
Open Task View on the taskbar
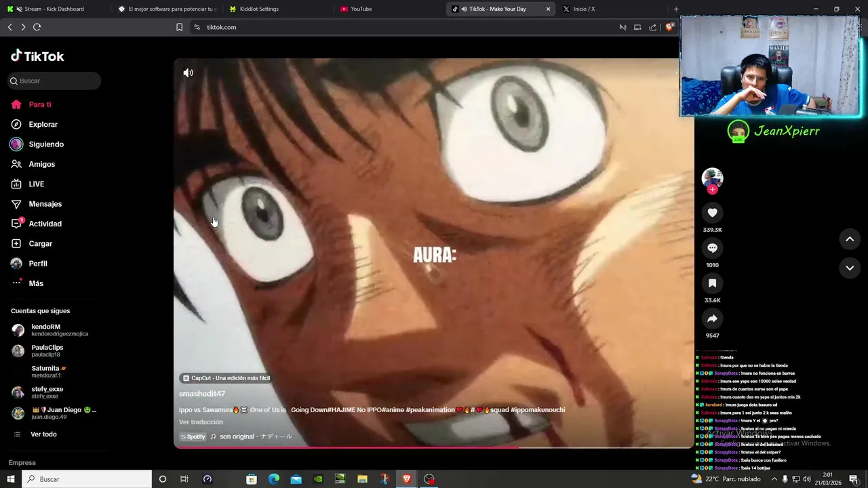click(x=184, y=479)
